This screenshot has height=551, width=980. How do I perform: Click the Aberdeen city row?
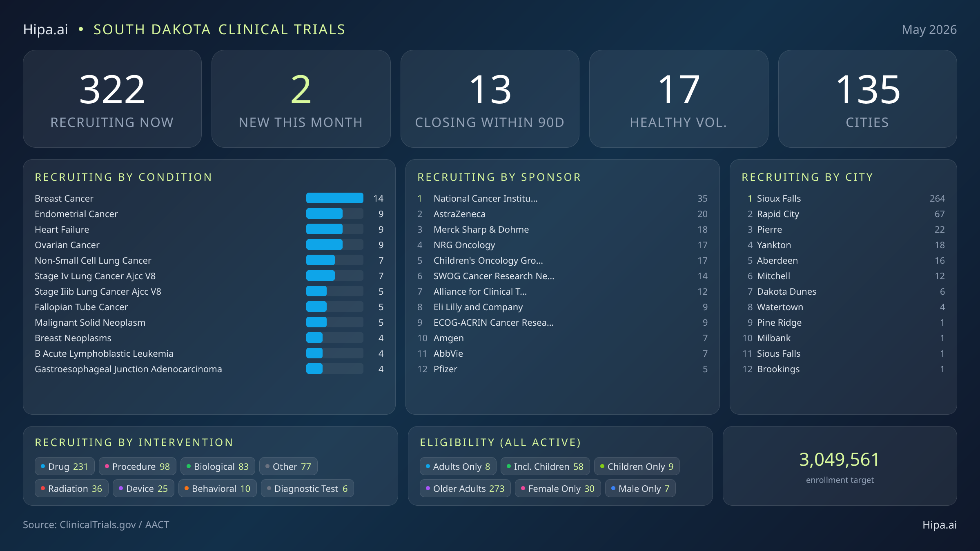tap(843, 260)
